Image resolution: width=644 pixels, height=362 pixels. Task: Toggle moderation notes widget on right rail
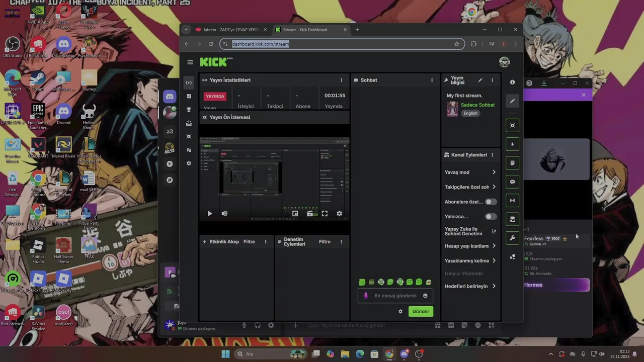512,163
